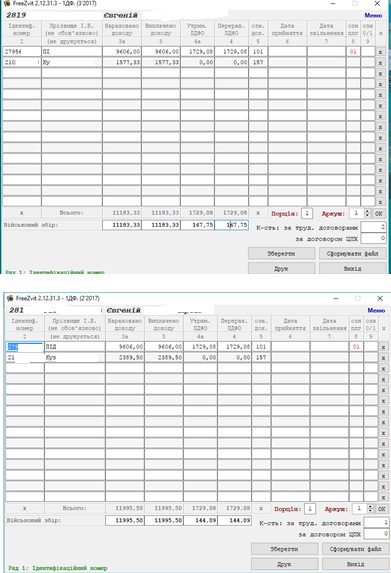
Task: Click OK next to Аркуш, bottom window
Action: [381, 509]
